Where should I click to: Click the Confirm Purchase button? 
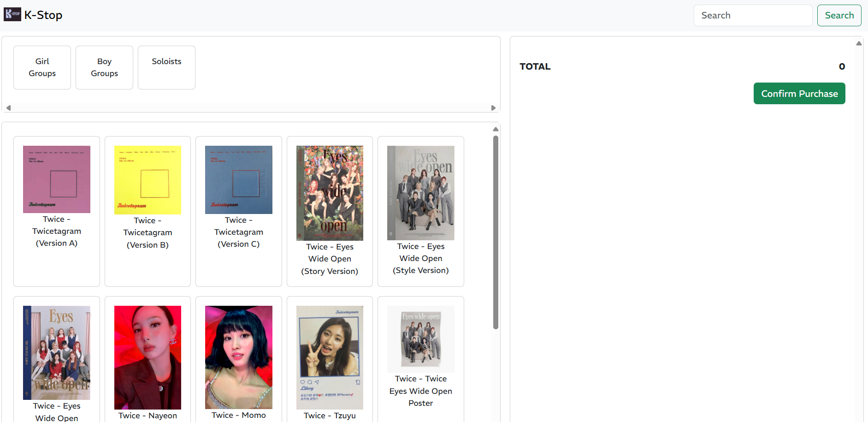point(799,94)
